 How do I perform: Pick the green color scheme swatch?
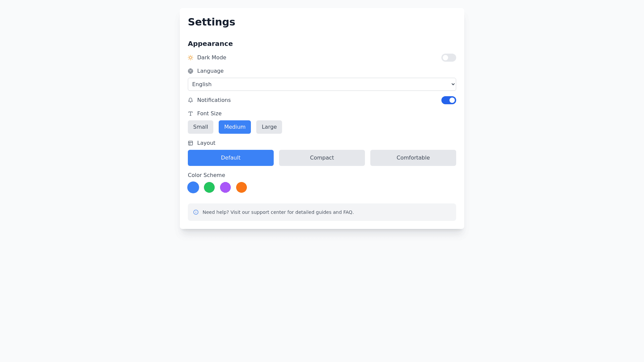point(209,187)
